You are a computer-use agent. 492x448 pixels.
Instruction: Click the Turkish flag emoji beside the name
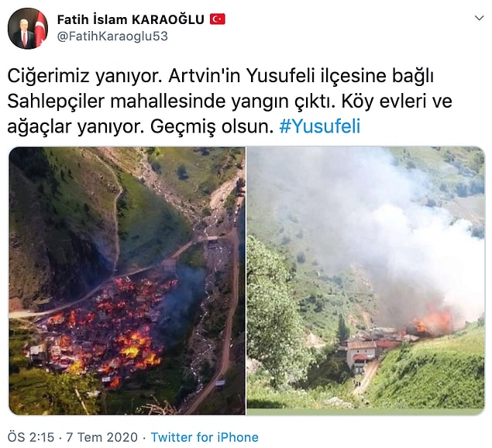pyautogui.click(x=217, y=19)
